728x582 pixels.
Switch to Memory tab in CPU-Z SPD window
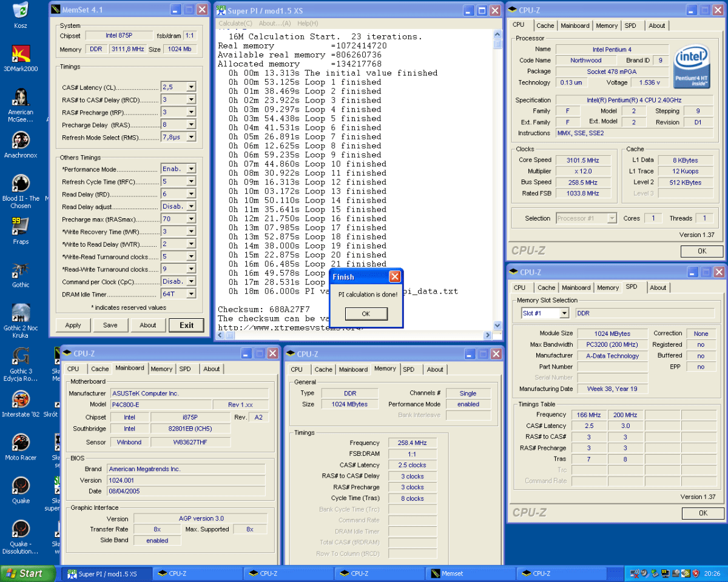click(x=607, y=287)
